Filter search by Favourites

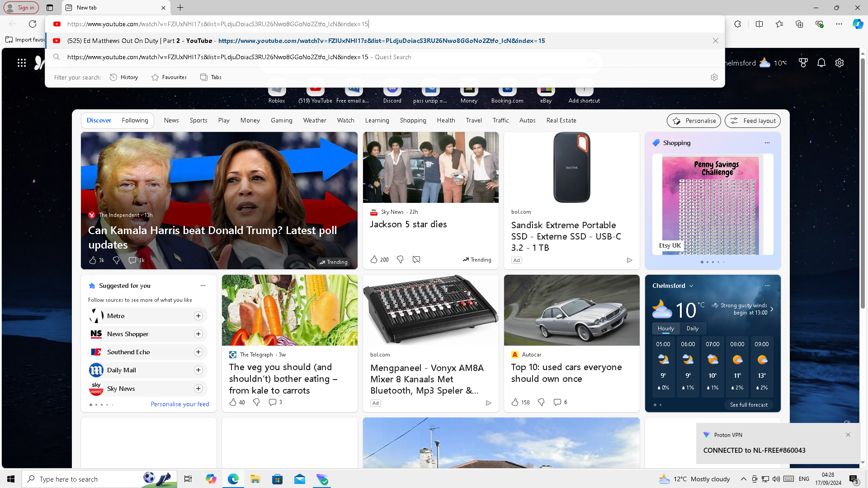169,77
